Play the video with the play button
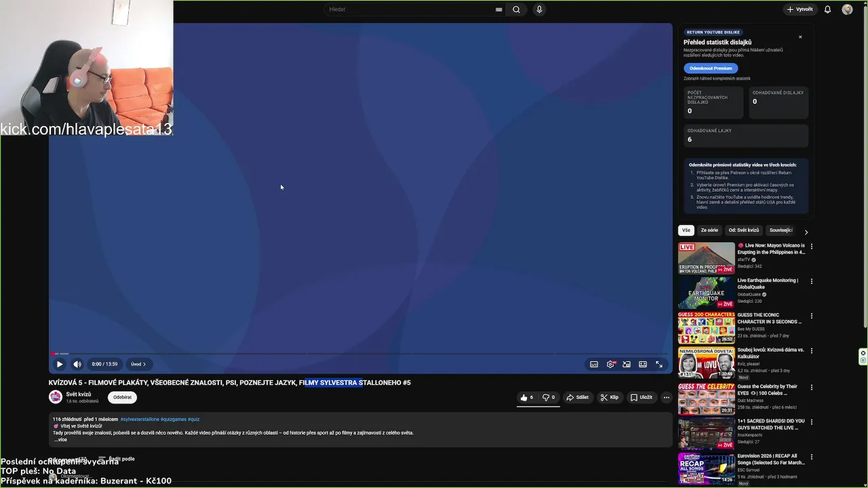 pos(59,364)
